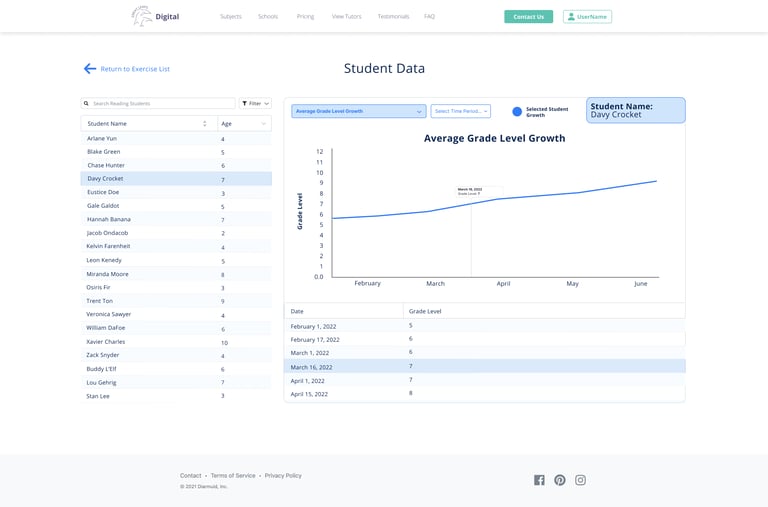
Task: Select student Buddy L'Elf
Action: (x=176, y=369)
